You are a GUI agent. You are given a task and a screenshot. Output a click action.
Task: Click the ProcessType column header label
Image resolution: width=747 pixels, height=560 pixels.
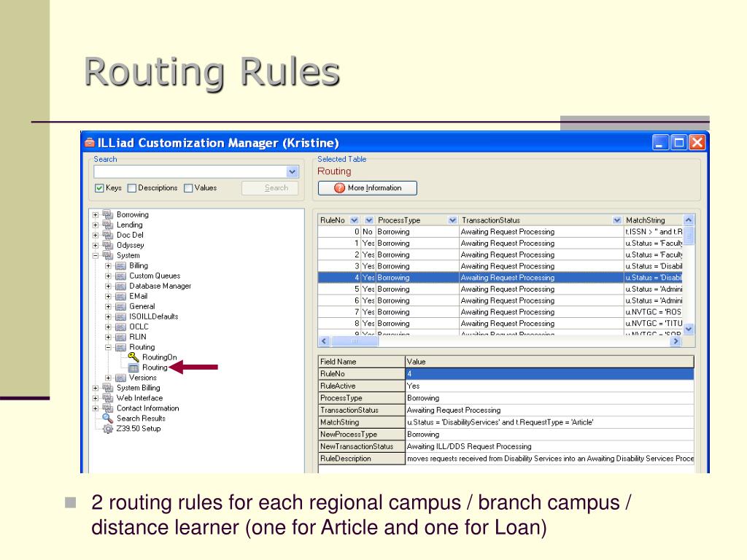coord(399,220)
